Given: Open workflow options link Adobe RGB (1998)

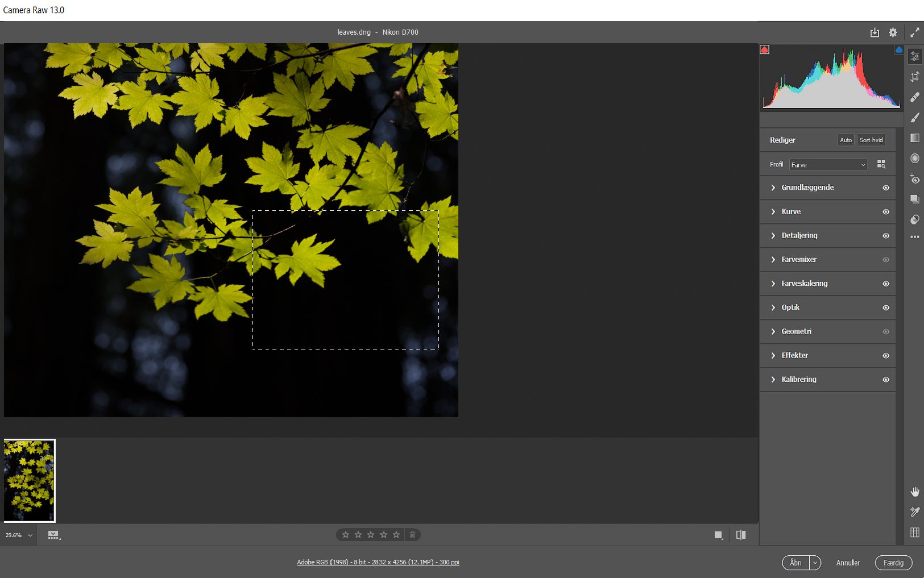Looking at the screenshot, I should [378, 562].
